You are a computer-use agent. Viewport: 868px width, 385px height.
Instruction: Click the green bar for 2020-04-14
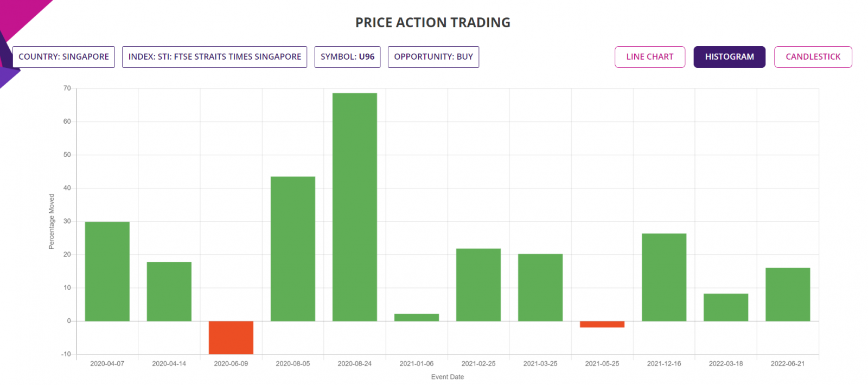point(169,292)
